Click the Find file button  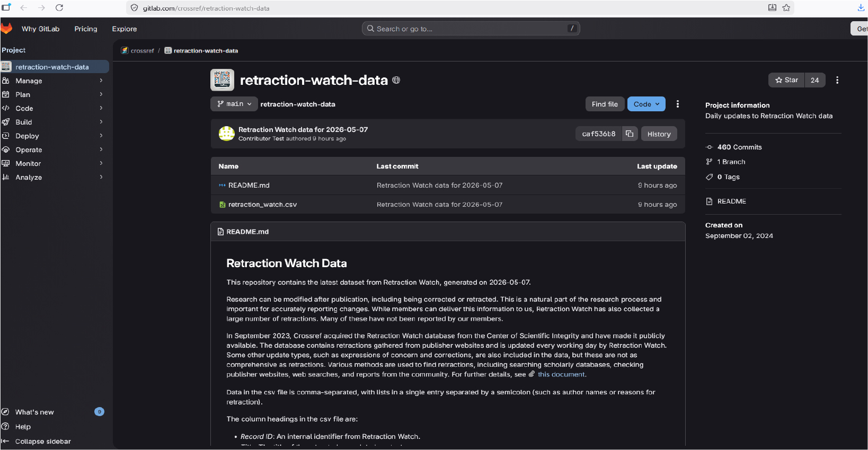point(605,104)
